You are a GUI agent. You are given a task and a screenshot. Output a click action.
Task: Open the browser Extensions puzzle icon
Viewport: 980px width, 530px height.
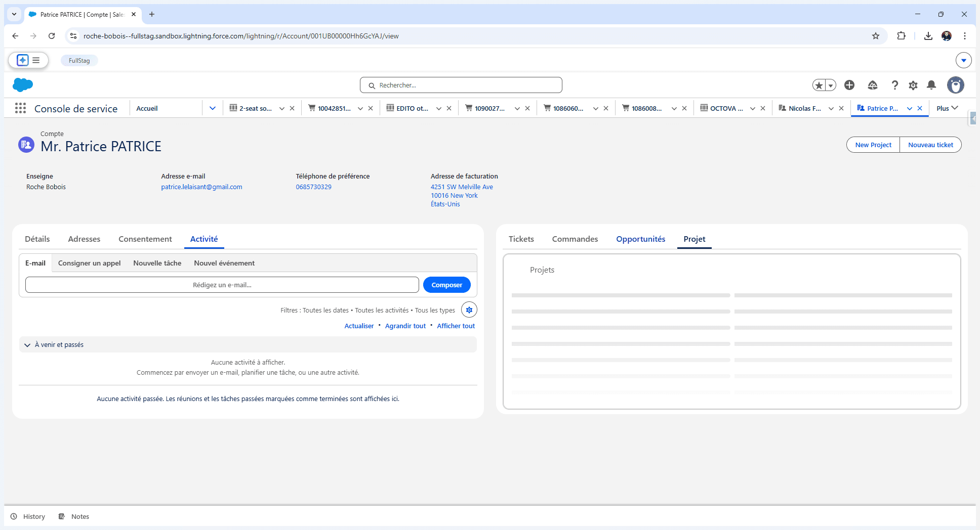click(901, 36)
